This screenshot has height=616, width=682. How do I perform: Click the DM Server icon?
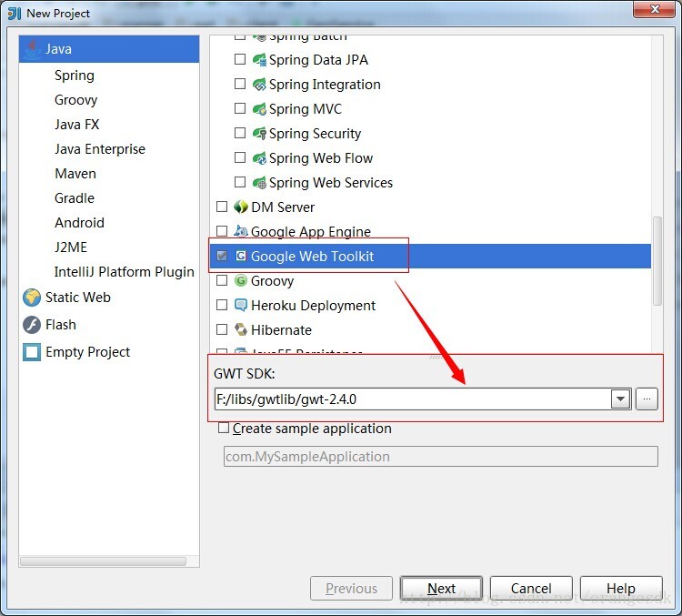pos(241,207)
